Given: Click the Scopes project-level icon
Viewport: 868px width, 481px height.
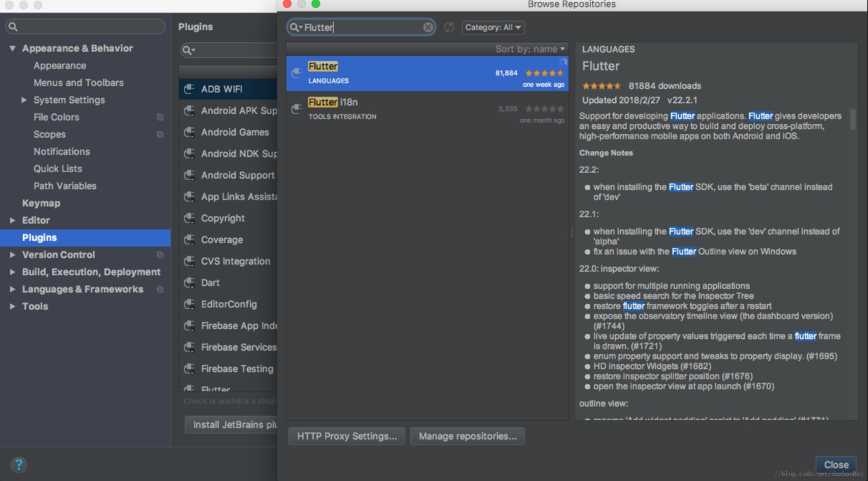Looking at the screenshot, I should (160, 134).
